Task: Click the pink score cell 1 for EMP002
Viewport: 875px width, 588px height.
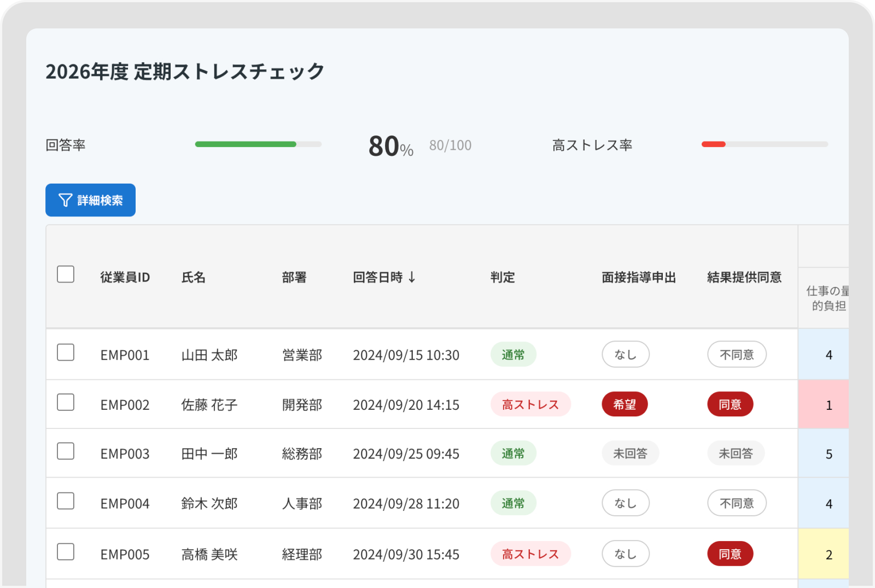Action: 824,404
